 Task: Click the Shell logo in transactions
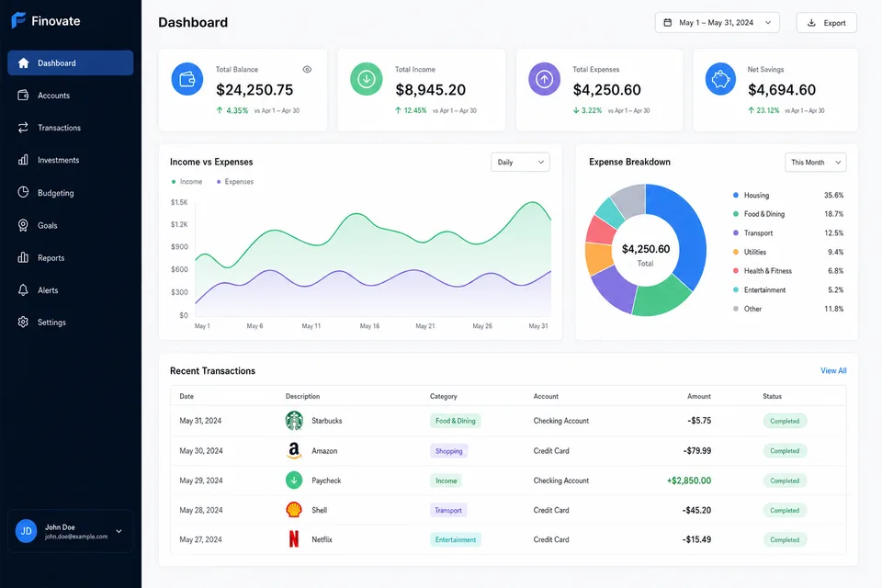point(294,510)
